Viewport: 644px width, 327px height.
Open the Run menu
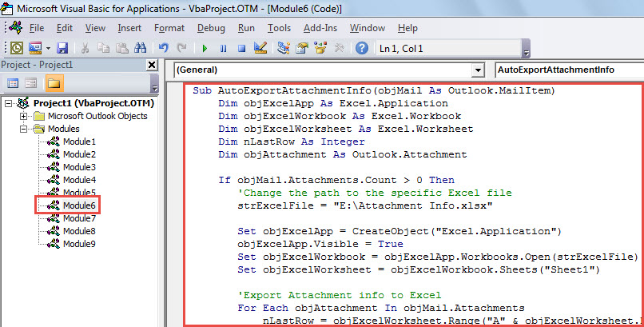(246, 28)
